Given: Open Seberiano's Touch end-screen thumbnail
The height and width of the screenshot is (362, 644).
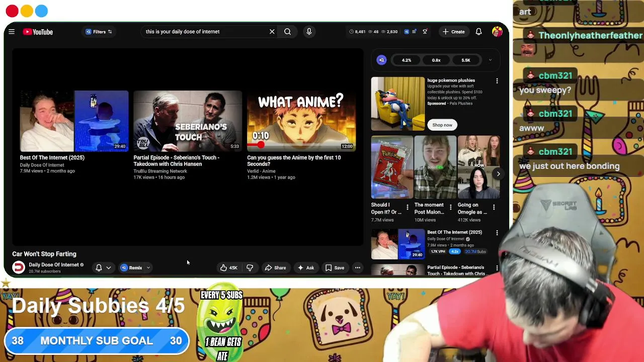Looking at the screenshot, I should (x=188, y=121).
